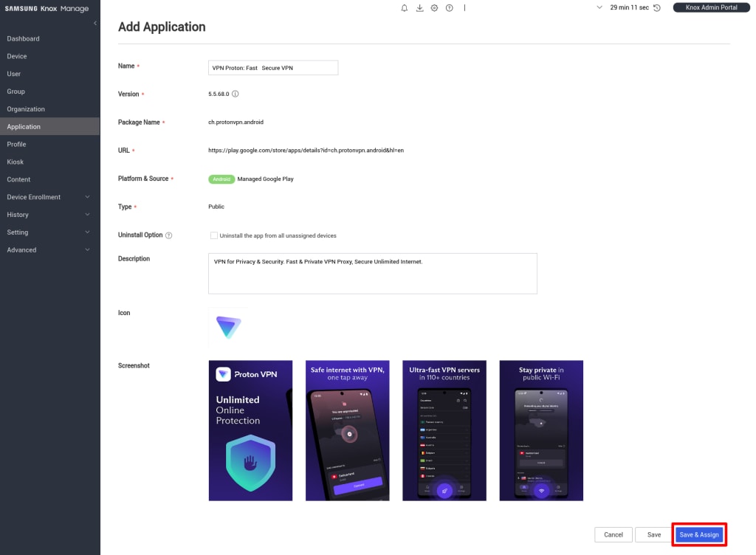
Task: Open the Ultra-fast VPN servers screenshot
Action: [444, 430]
